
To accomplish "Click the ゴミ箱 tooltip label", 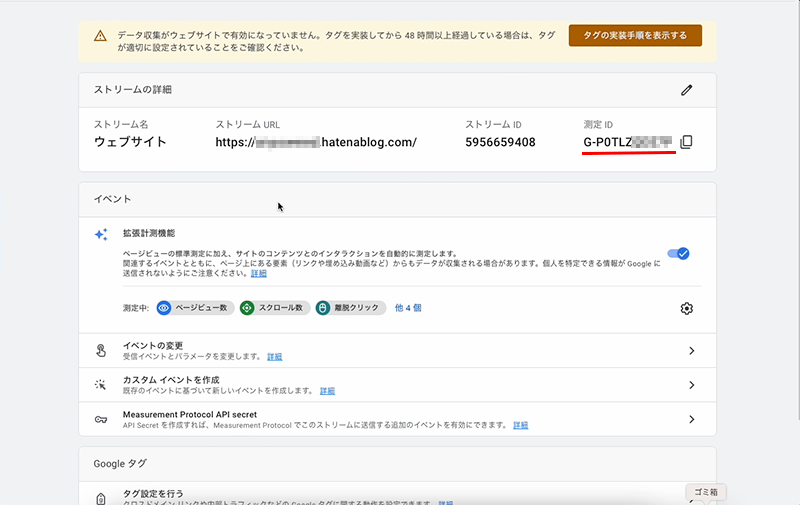I will click(x=706, y=492).
